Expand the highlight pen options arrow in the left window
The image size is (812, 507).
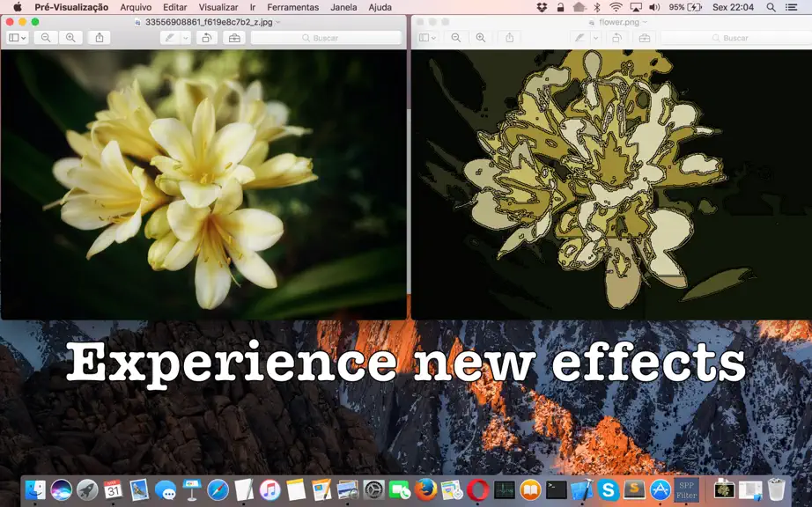186,38
